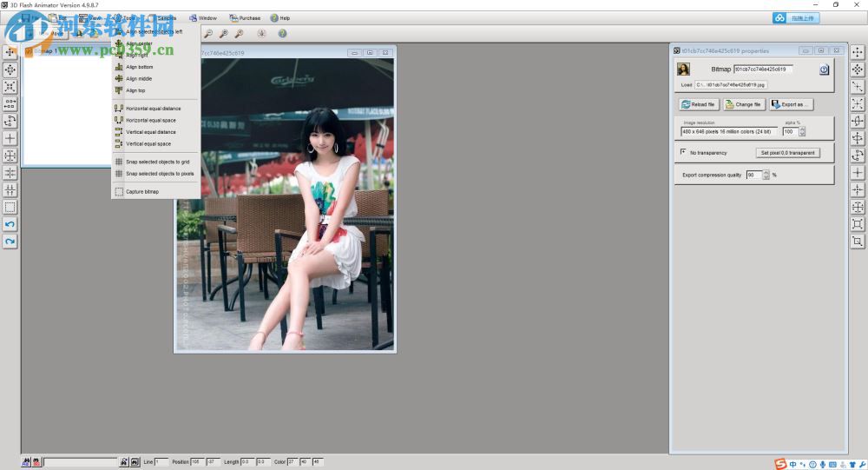Click the Line number field in status bar
The height and width of the screenshot is (470, 868).
[x=161, y=461]
